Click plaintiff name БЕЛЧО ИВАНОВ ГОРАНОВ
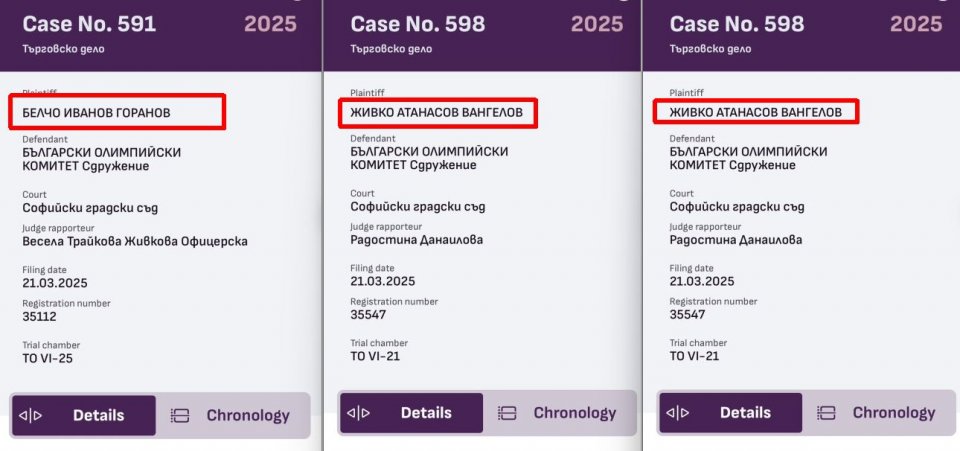The width and height of the screenshot is (960, 451). pyautogui.click(x=96, y=112)
